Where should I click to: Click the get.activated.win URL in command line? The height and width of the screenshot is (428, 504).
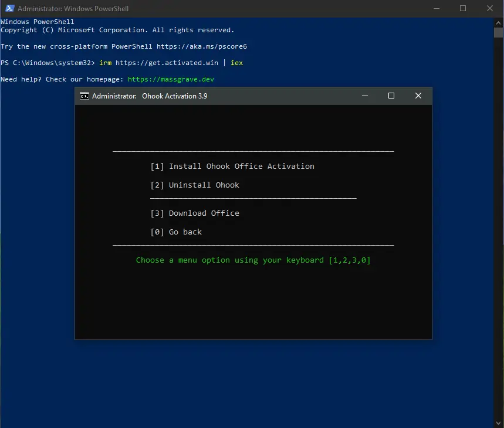167,63
